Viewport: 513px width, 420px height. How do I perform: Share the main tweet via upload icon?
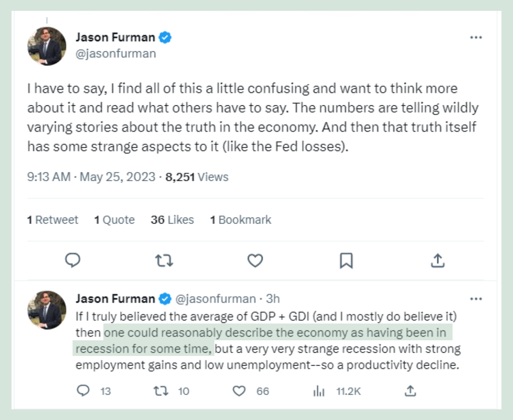(438, 261)
